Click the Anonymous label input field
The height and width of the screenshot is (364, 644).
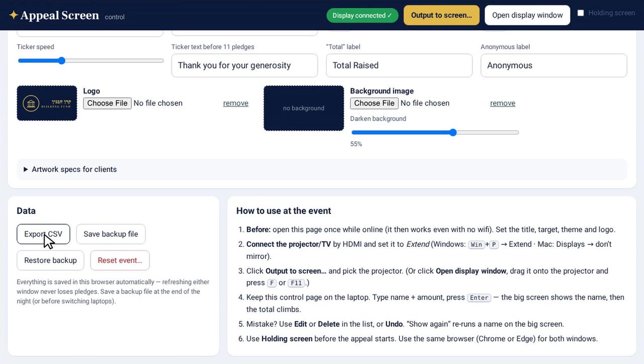(x=554, y=65)
